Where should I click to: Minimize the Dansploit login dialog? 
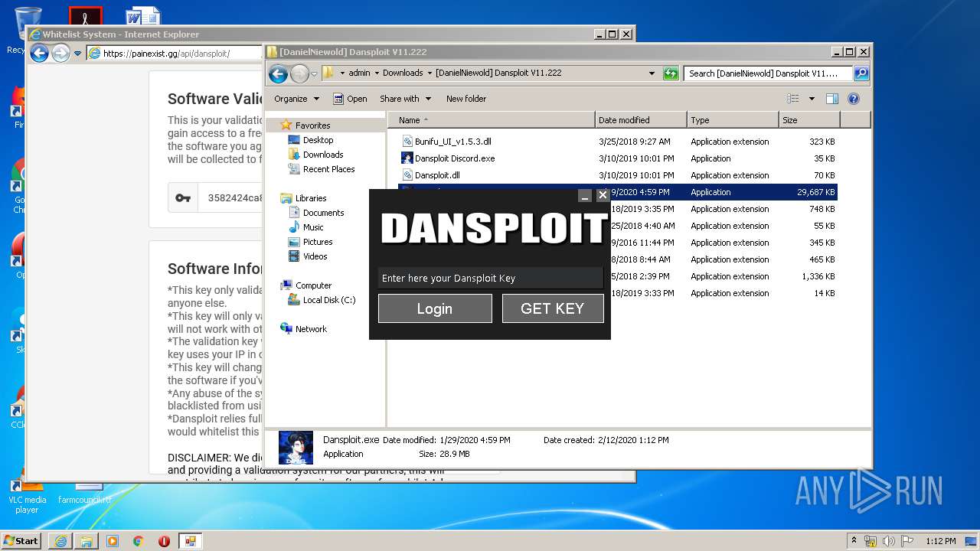pyautogui.click(x=585, y=195)
